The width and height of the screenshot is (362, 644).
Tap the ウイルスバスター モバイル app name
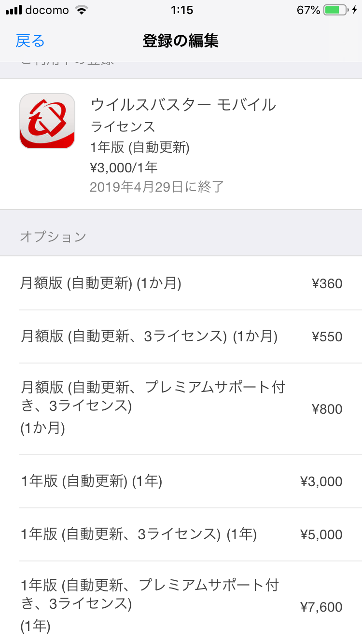click(x=183, y=104)
